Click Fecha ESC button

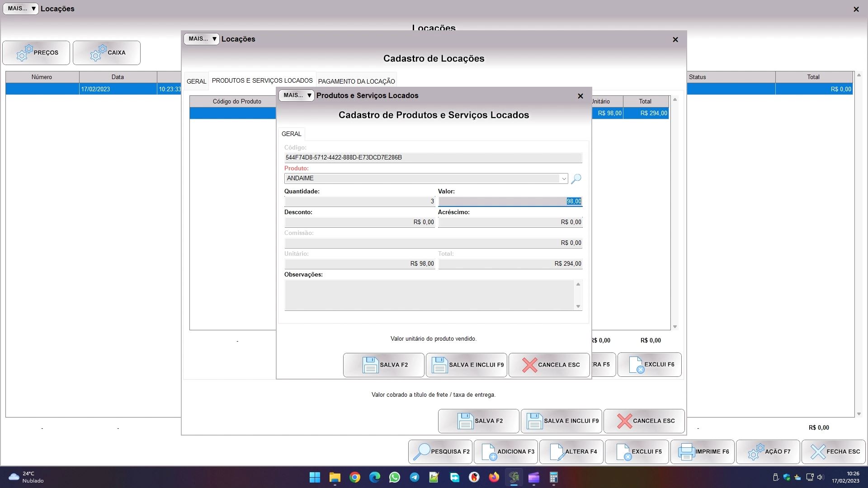pyautogui.click(x=833, y=452)
